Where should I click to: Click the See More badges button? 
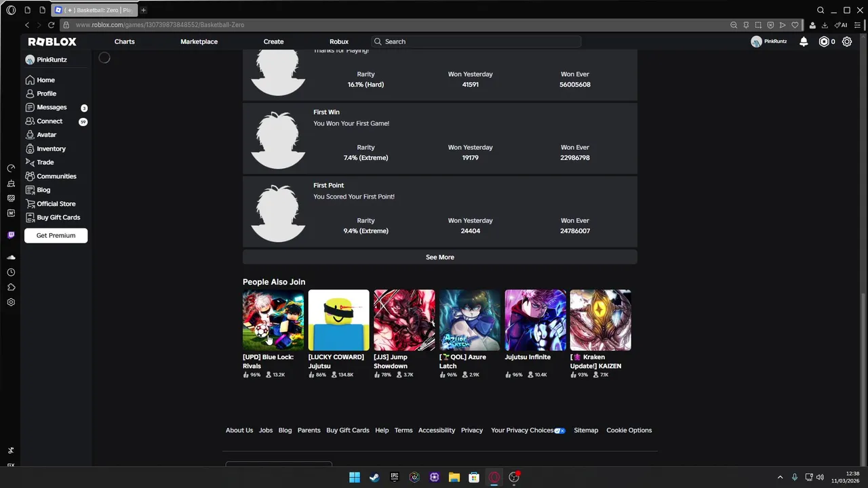coord(440,258)
